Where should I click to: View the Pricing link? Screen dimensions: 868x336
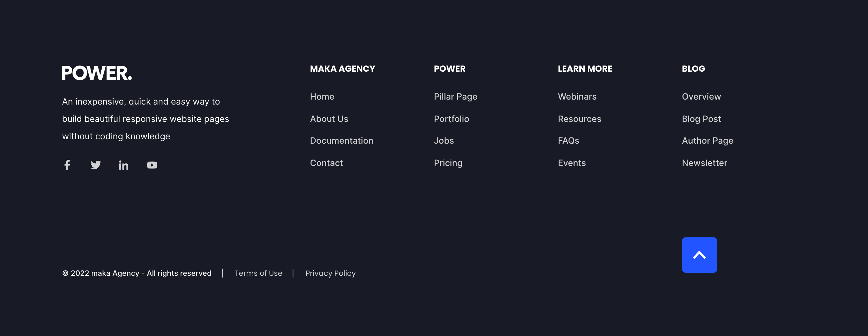point(448,163)
